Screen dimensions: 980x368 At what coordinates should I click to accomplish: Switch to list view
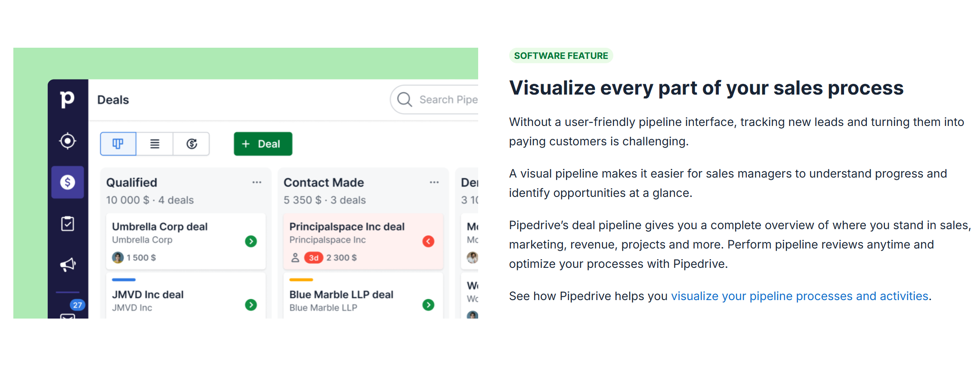(x=155, y=144)
